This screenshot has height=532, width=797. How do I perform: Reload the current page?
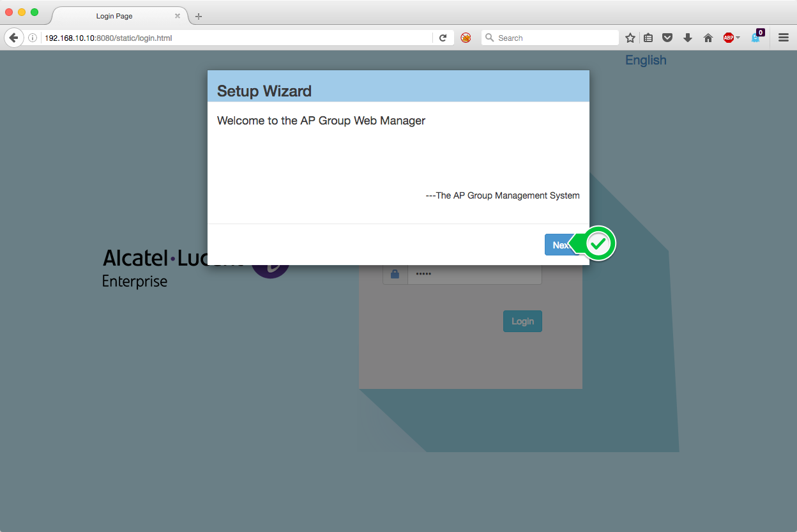pyautogui.click(x=443, y=38)
